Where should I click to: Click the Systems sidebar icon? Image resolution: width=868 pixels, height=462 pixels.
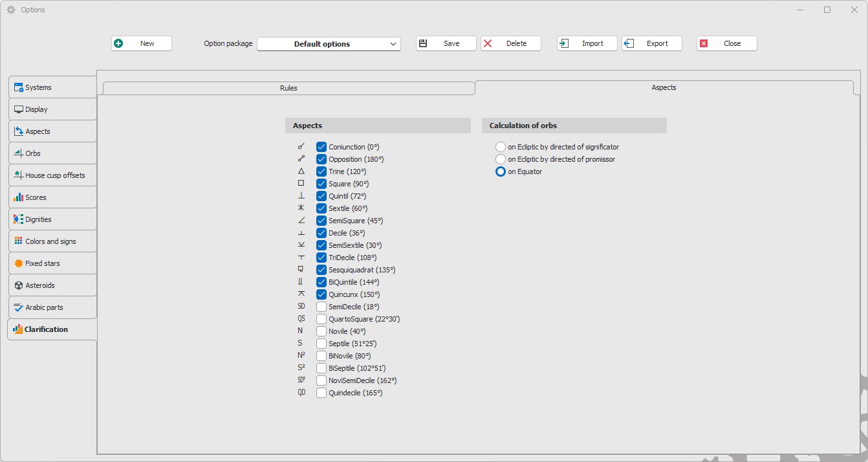[19, 87]
